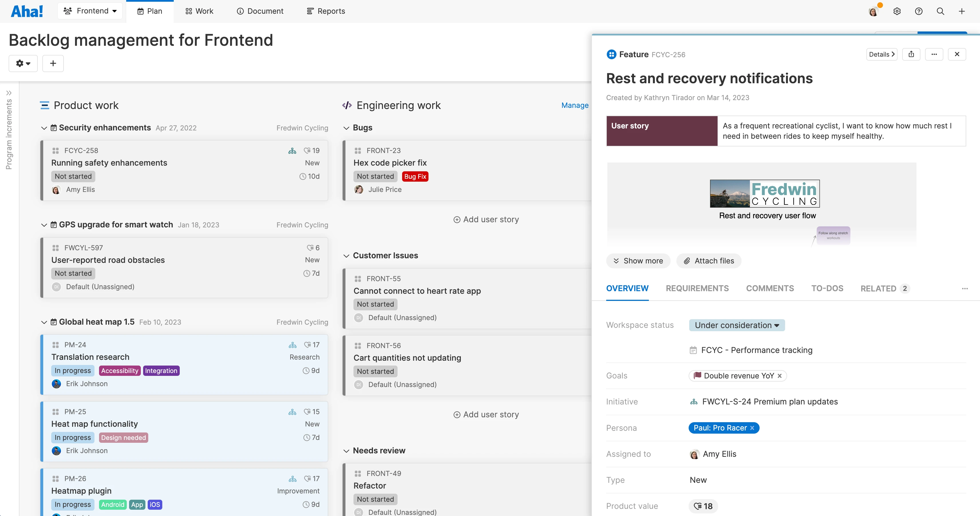Image resolution: width=980 pixels, height=516 pixels.
Task: Collapse the Customer Issues section
Action: (x=346, y=256)
